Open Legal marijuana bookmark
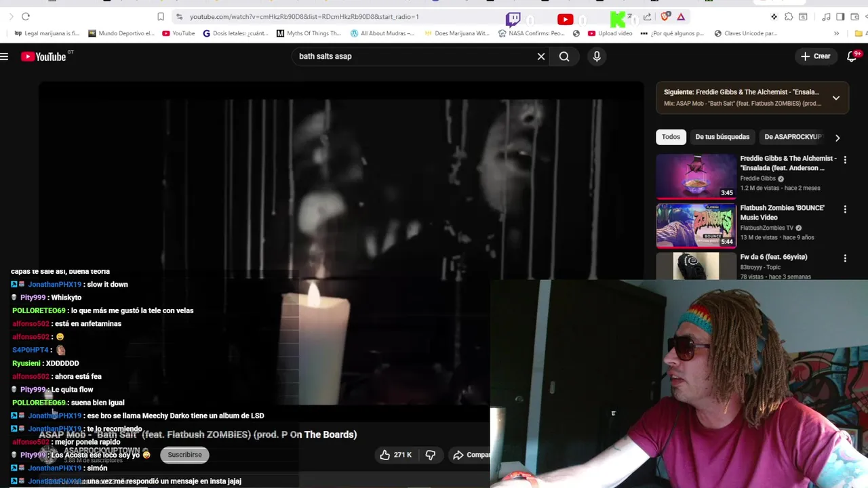 tap(47, 33)
